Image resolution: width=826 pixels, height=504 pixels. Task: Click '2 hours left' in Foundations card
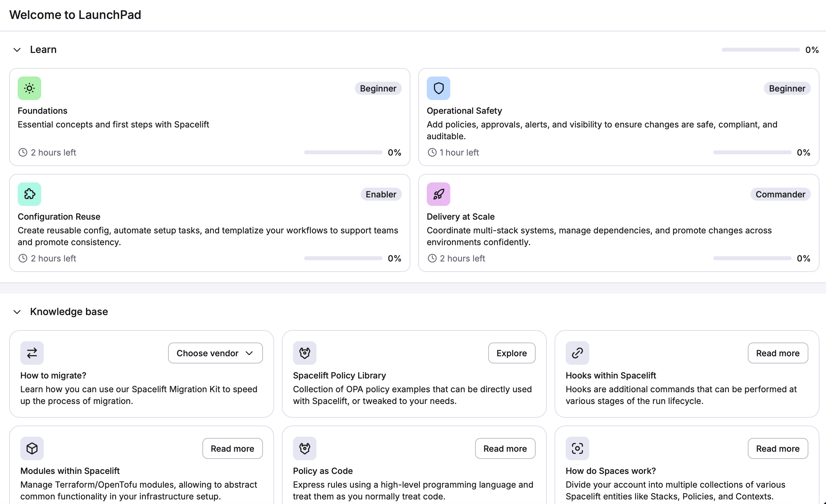tap(54, 152)
